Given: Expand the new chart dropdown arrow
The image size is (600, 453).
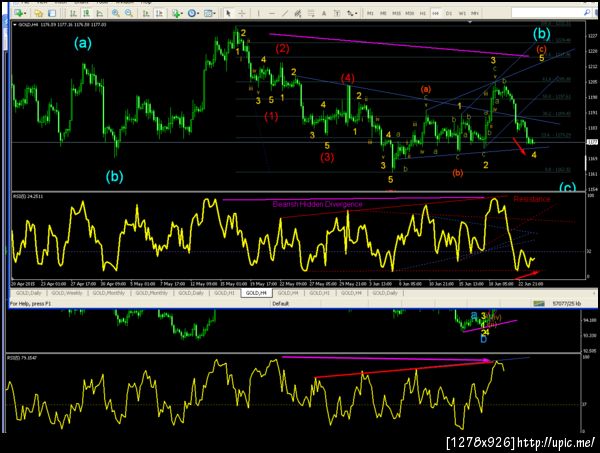Looking at the screenshot, I should coord(25,13).
